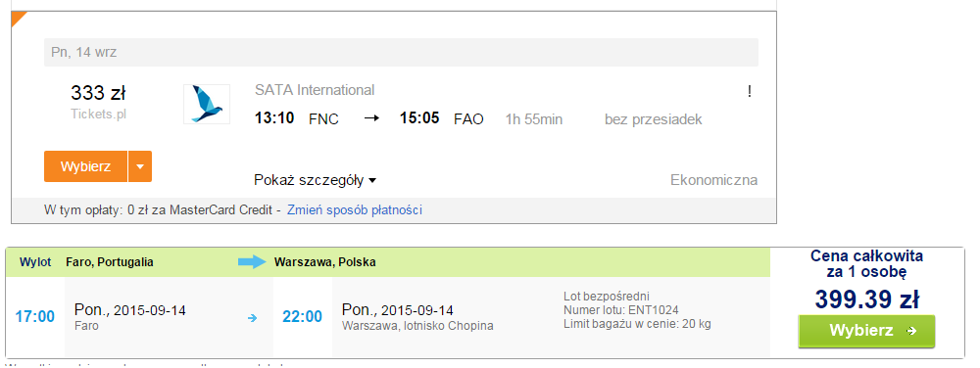Click the big blue arrow after Faro, Portugalia

click(252, 262)
